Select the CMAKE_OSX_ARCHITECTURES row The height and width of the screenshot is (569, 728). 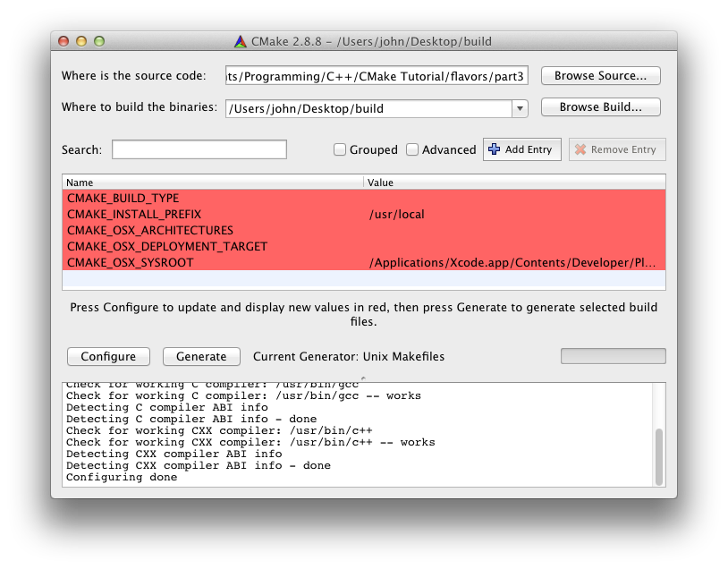(363, 231)
